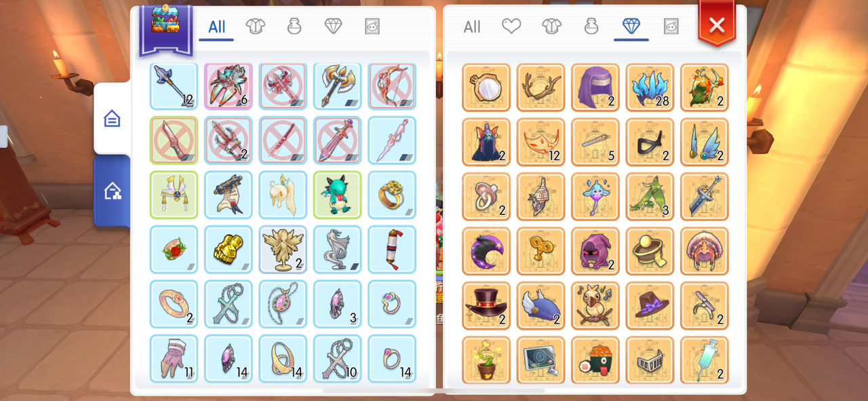This screenshot has width=868, height=401.
Task: Select the green dragon pet item
Action: click(338, 195)
